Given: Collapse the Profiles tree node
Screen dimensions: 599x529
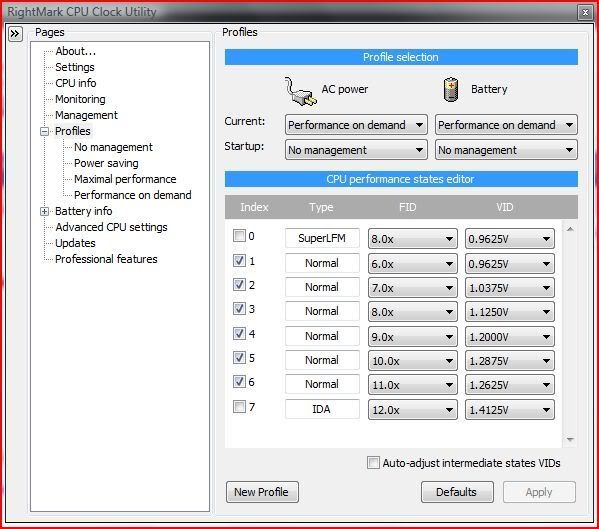Looking at the screenshot, I should [x=45, y=131].
